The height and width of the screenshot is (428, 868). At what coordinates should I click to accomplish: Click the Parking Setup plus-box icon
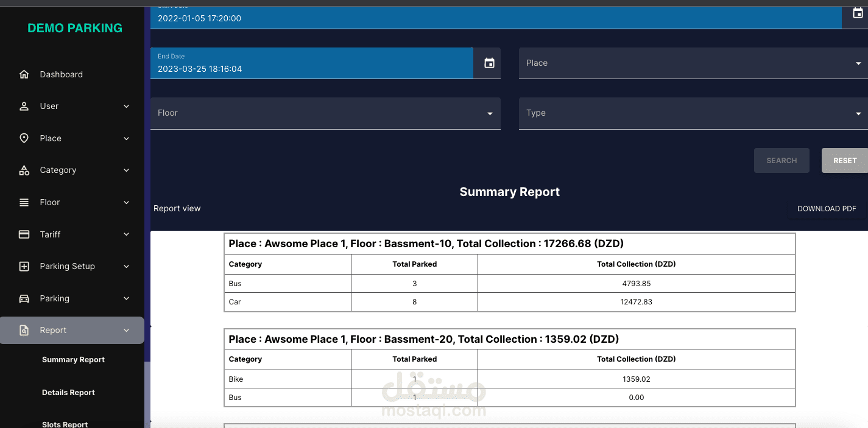click(x=24, y=266)
